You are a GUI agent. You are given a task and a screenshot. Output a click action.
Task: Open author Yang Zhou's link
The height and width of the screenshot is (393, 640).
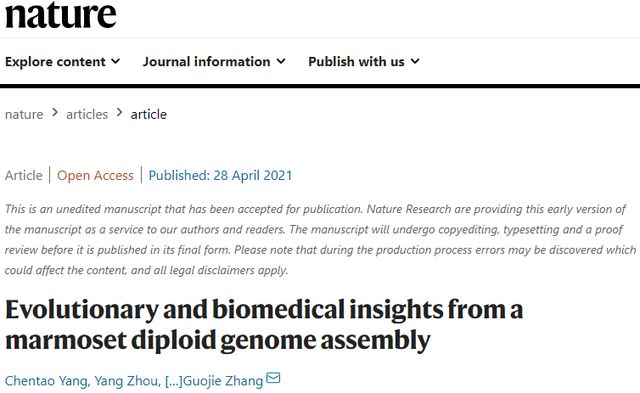click(126, 381)
